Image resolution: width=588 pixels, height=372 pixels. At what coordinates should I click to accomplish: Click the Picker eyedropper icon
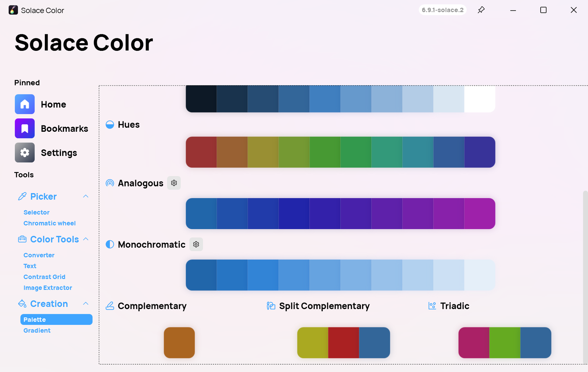[22, 196]
